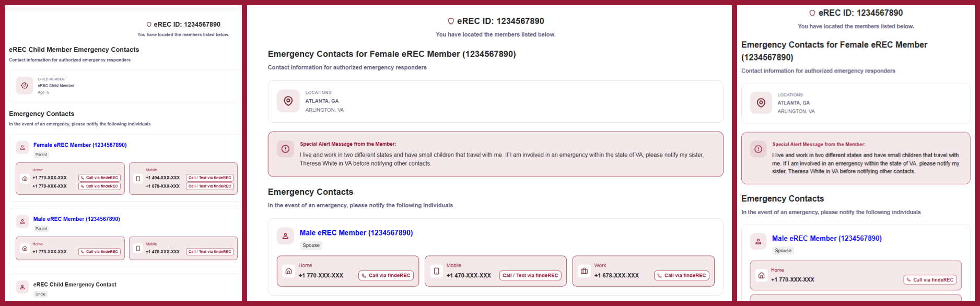Open Male eREC Member link in left panel
This screenshot has width=980, height=306.
point(77,219)
